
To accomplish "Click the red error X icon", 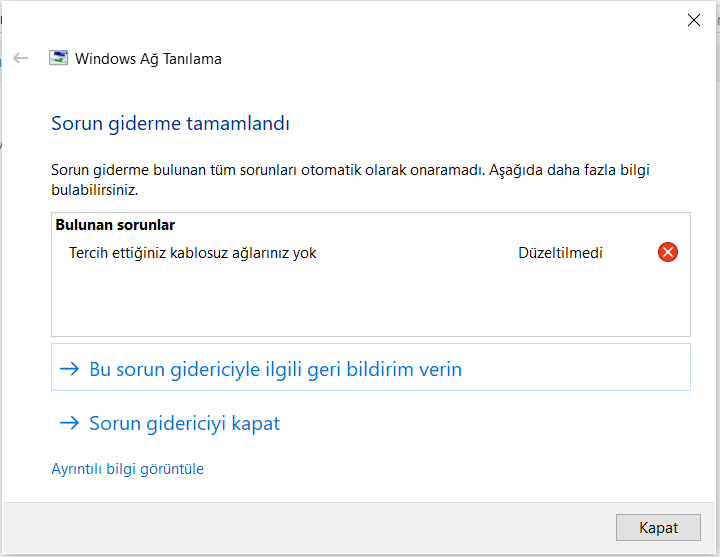I will coord(668,252).
